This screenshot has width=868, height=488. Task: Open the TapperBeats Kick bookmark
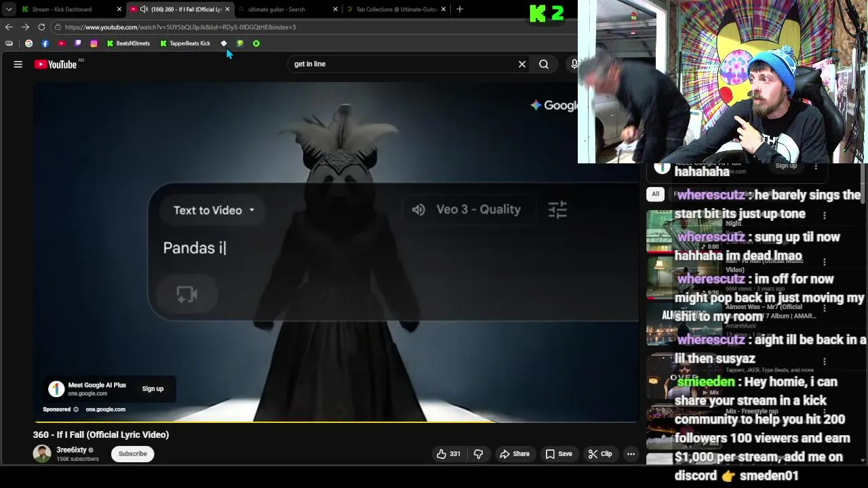tap(185, 43)
